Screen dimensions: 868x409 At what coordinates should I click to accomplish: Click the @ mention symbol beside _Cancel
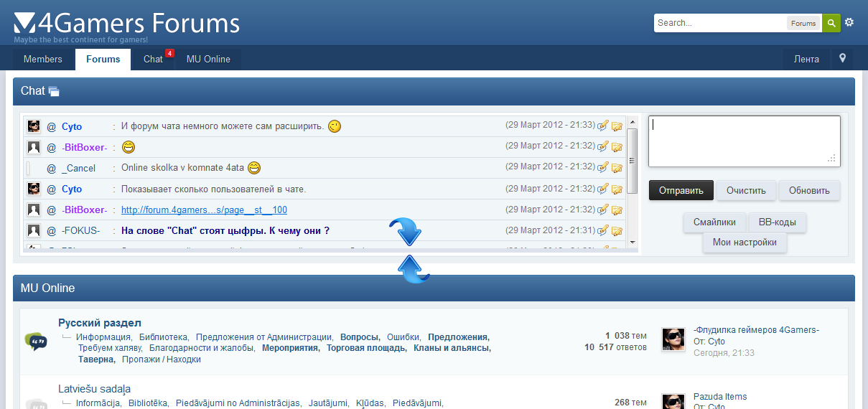(51, 169)
